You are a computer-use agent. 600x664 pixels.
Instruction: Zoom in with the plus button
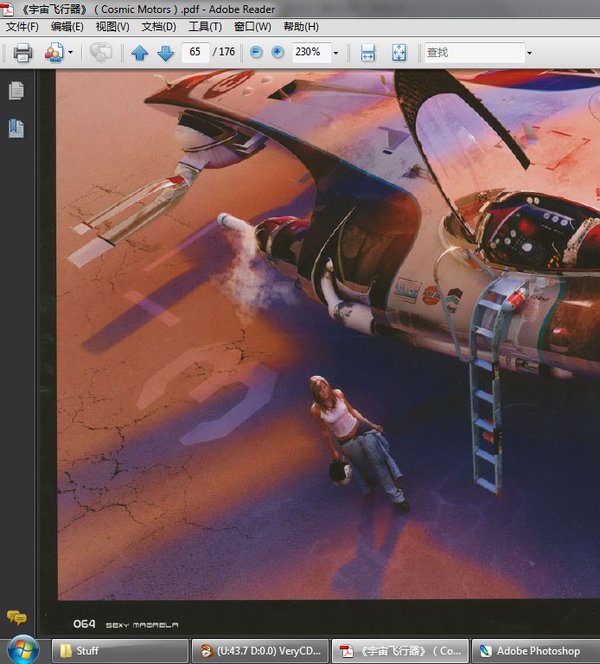pos(277,52)
